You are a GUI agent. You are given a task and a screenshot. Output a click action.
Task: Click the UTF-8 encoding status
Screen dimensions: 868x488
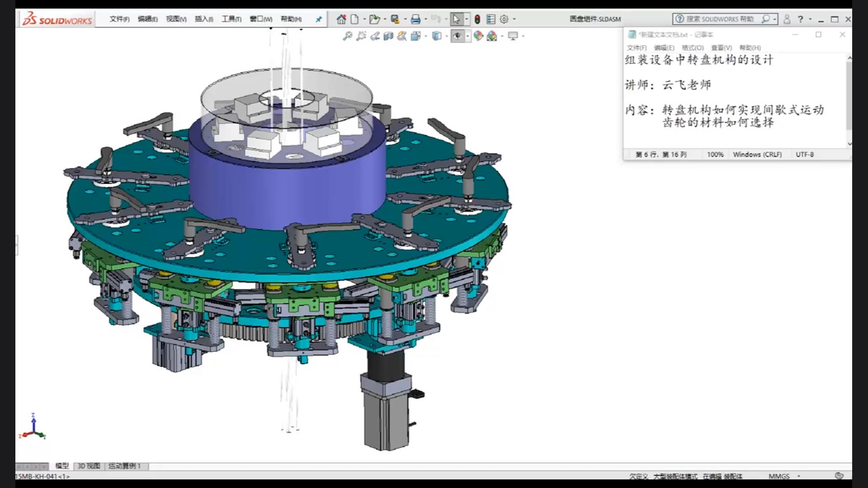click(805, 155)
